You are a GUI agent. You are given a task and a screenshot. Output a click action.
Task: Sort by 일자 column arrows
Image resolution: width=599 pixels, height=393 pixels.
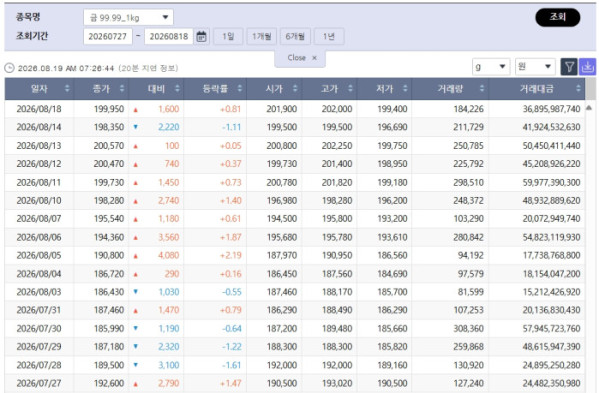(x=67, y=89)
